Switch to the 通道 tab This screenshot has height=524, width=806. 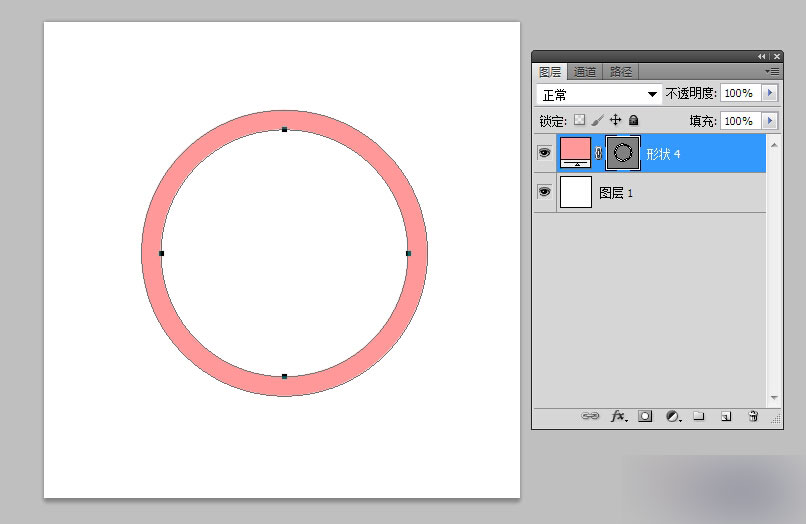coord(584,72)
